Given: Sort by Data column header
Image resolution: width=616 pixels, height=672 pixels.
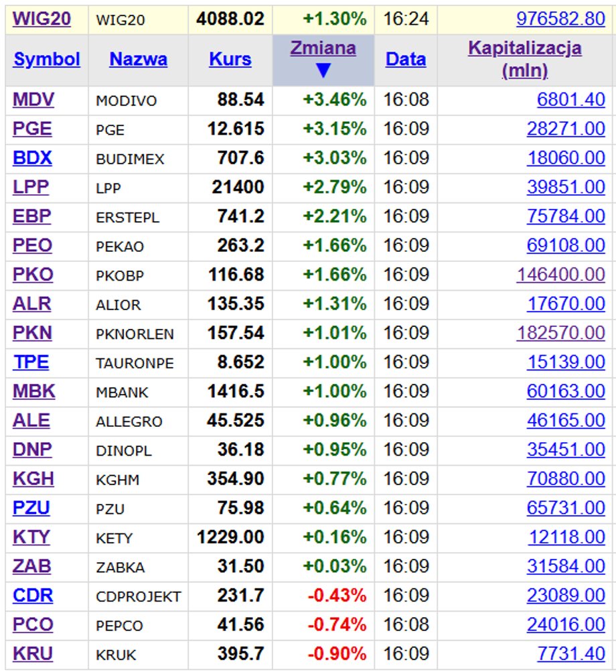Looking at the screenshot, I should (x=406, y=59).
